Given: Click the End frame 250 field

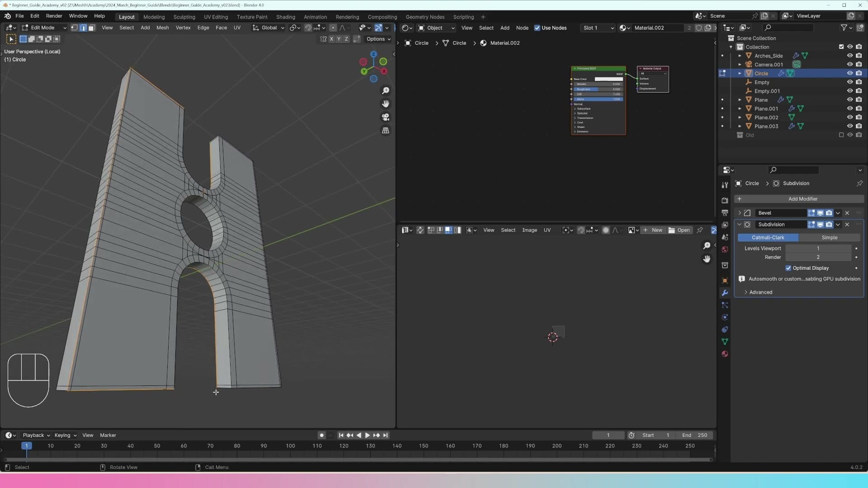Looking at the screenshot, I should pyautogui.click(x=694, y=436).
